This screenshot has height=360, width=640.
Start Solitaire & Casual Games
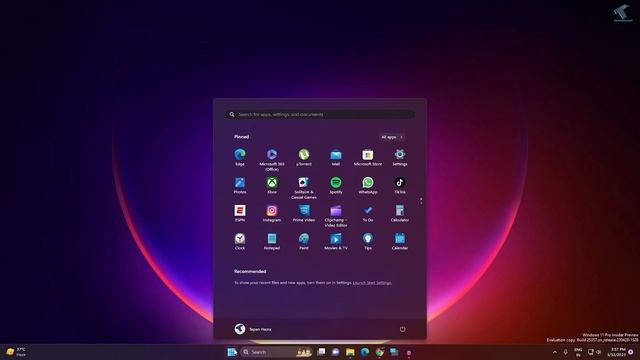pyautogui.click(x=304, y=187)
